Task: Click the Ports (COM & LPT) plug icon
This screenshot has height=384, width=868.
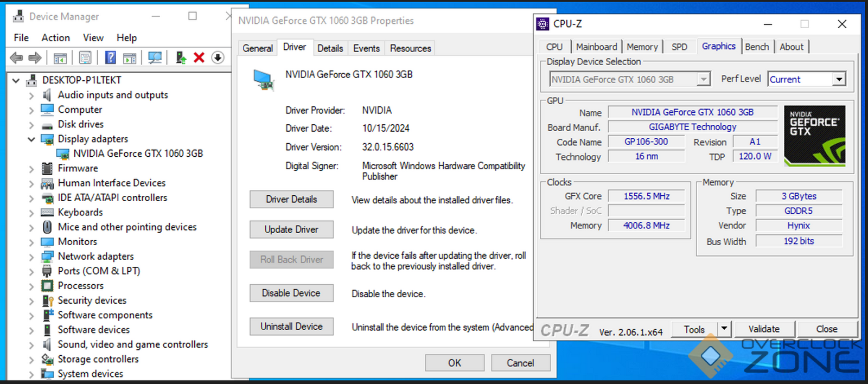Action: click(x=48, y=271)
